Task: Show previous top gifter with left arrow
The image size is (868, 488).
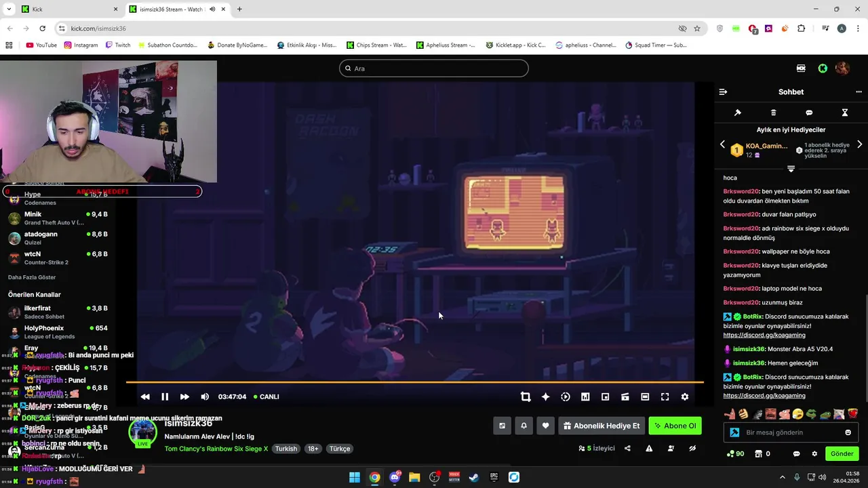Action: 722,144
